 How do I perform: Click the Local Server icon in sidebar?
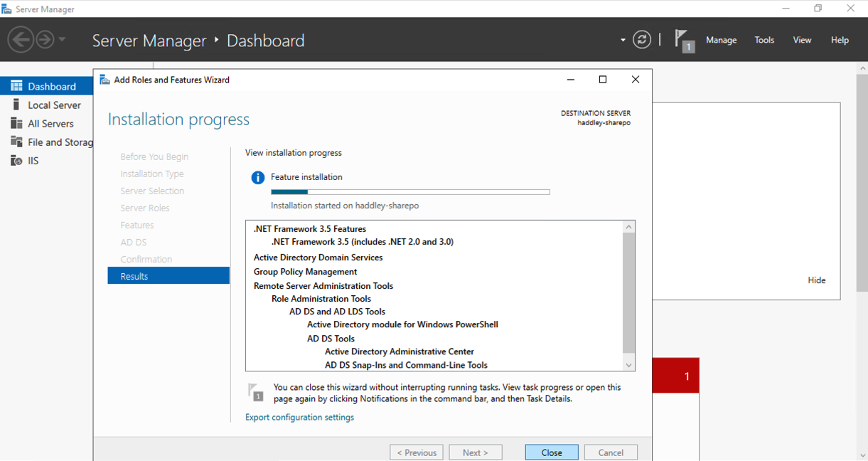[x=16, y=105]
